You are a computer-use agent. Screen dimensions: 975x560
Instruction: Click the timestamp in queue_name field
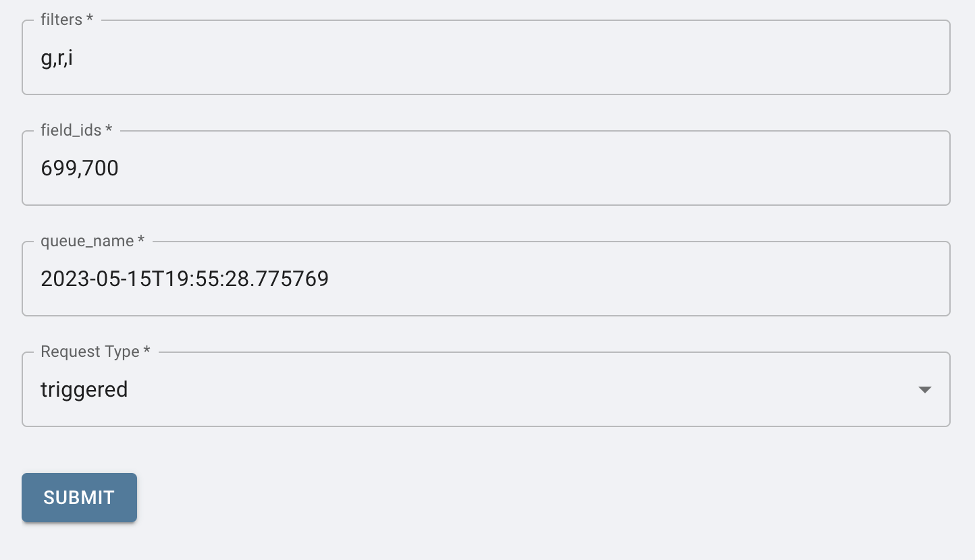(184, 278)
